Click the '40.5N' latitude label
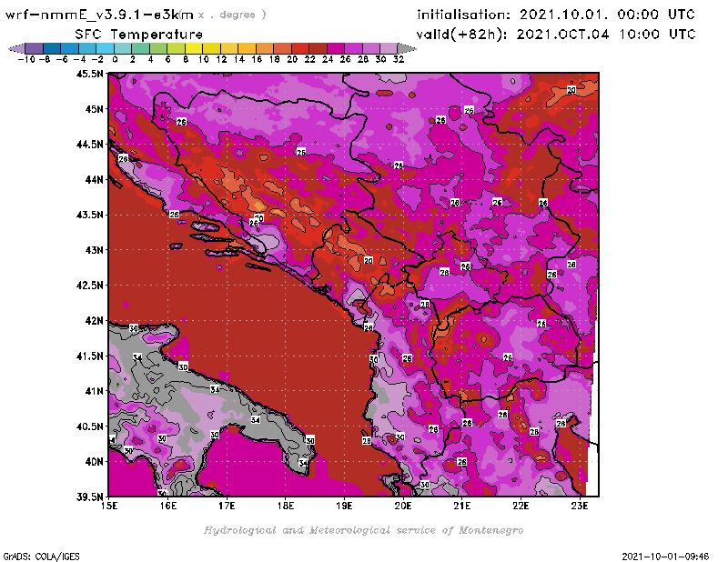The image size is (728, 562). pos(89,427)
